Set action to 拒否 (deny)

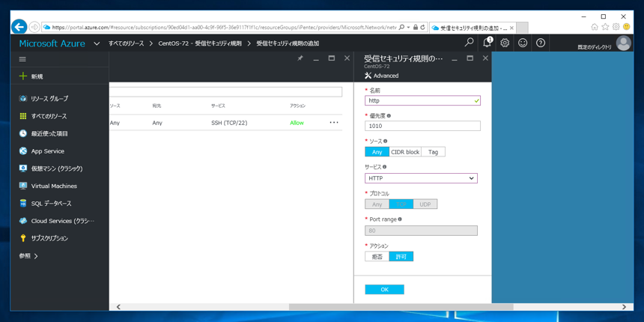pos(377,257)
